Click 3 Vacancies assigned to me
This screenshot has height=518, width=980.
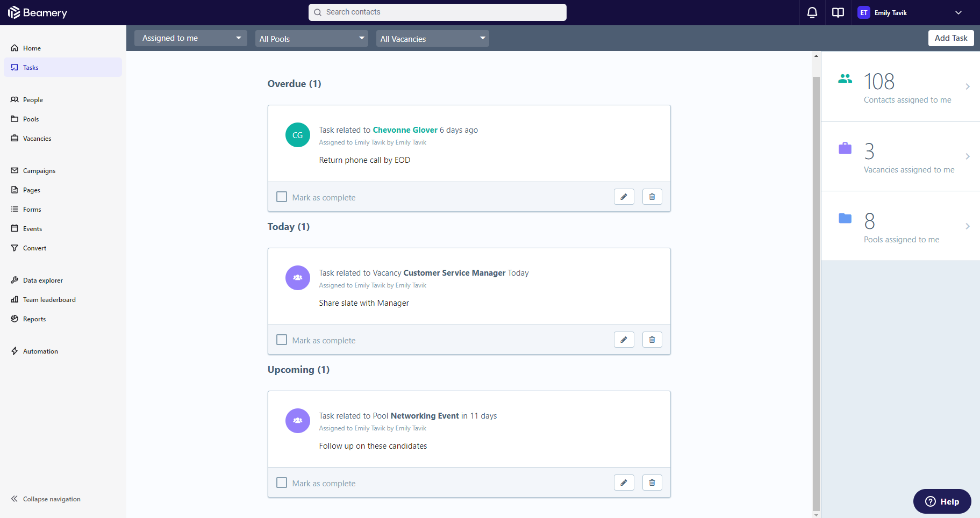coord(901,156)
